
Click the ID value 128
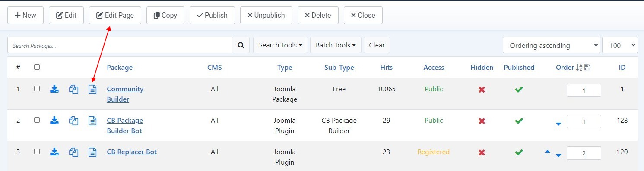[x=622, y=120]
